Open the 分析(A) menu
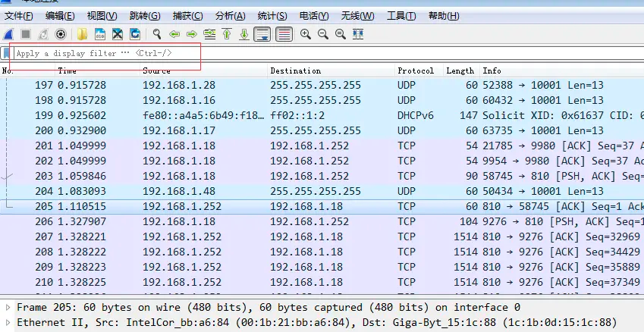 [x=230, y=16]
